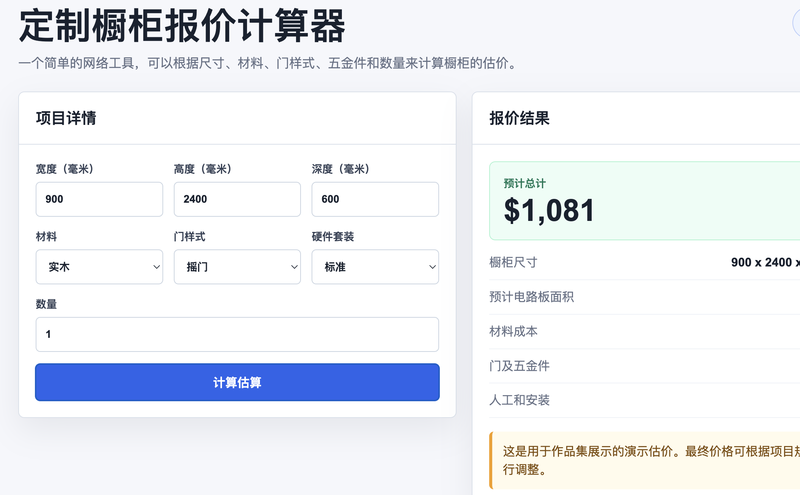Click the 项目详情 panel heading
This screenshot has height=495, width=800.
[66, 118]
